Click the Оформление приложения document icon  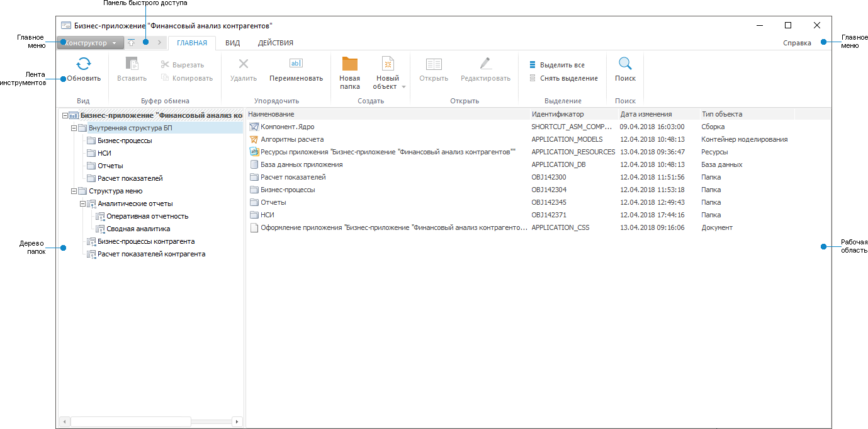(254, 227)
